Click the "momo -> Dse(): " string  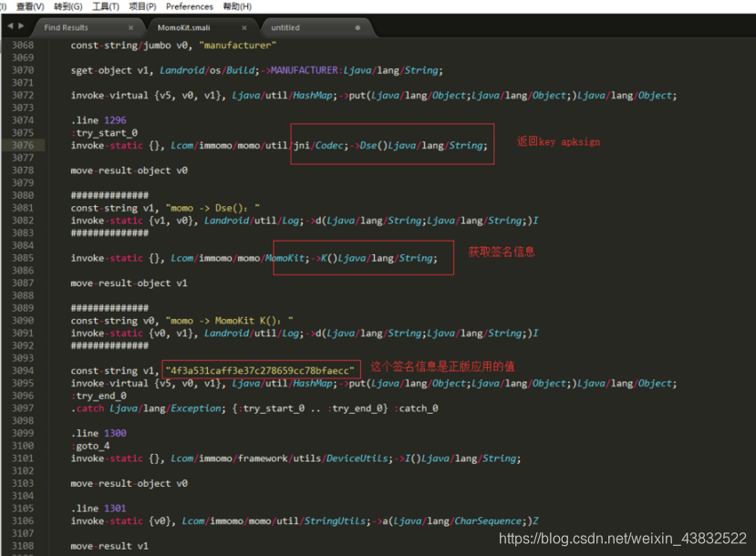pos(212,208)
